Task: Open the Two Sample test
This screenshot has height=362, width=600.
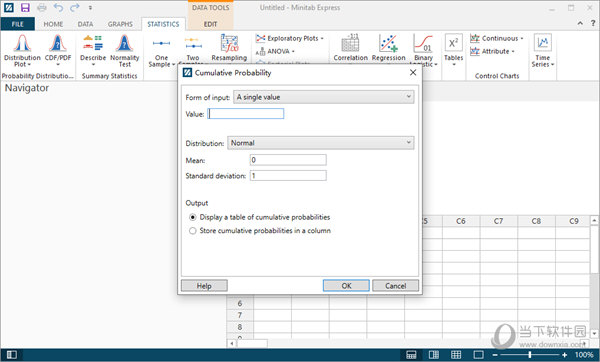Action: point(193,50)
